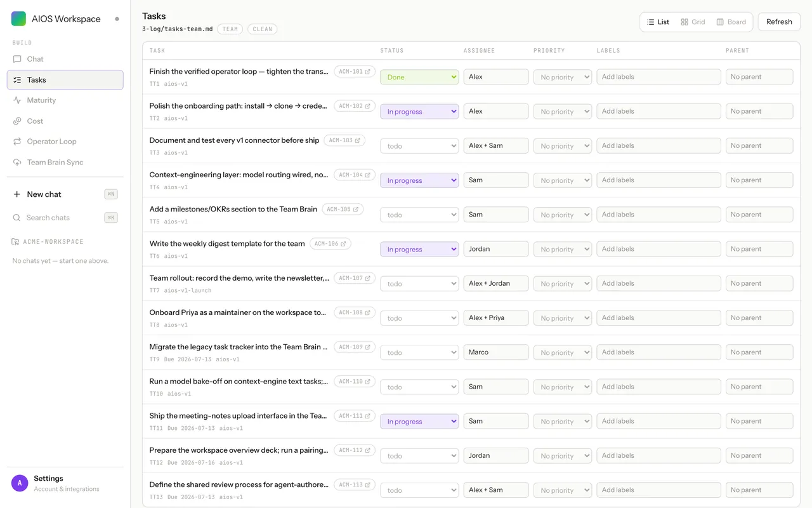Image resolution: width=812 pixels, height=508 pixels.
Task: Open the Maturity page
Action: click(x=65, y=100)
